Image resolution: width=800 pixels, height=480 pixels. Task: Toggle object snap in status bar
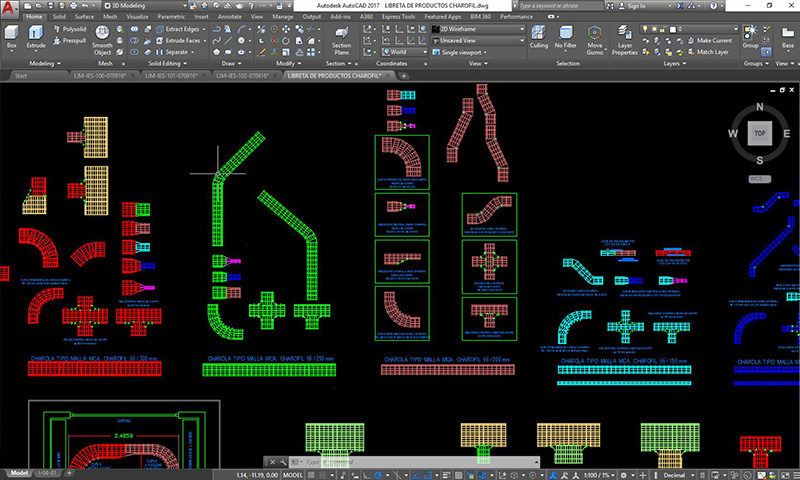tap(428, 475)
